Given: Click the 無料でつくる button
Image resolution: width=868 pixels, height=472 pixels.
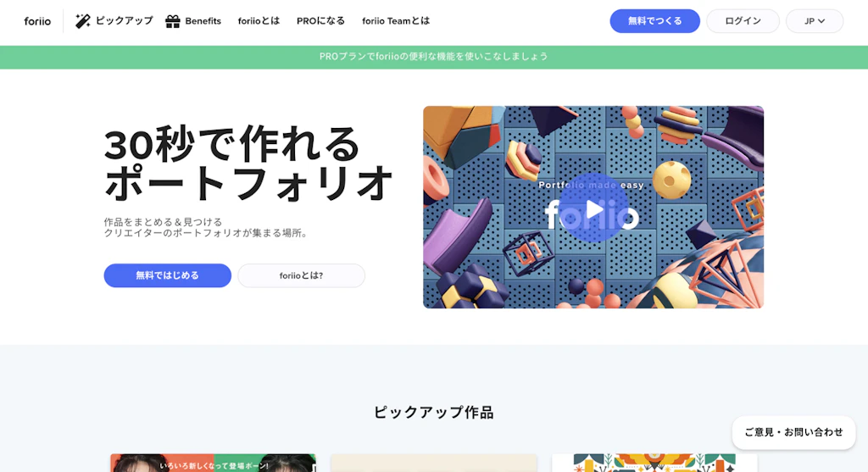Looking at the screenshot, I should point(655,21).
